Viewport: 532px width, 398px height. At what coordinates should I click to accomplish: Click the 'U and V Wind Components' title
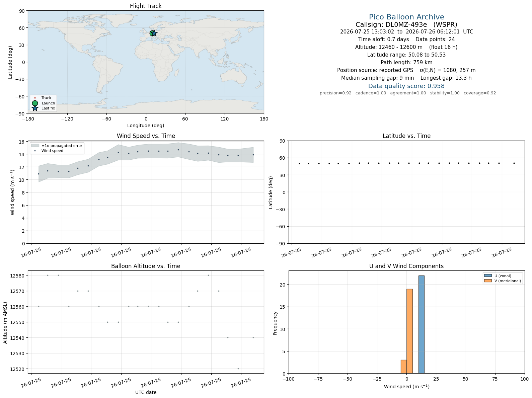(406, 266)
